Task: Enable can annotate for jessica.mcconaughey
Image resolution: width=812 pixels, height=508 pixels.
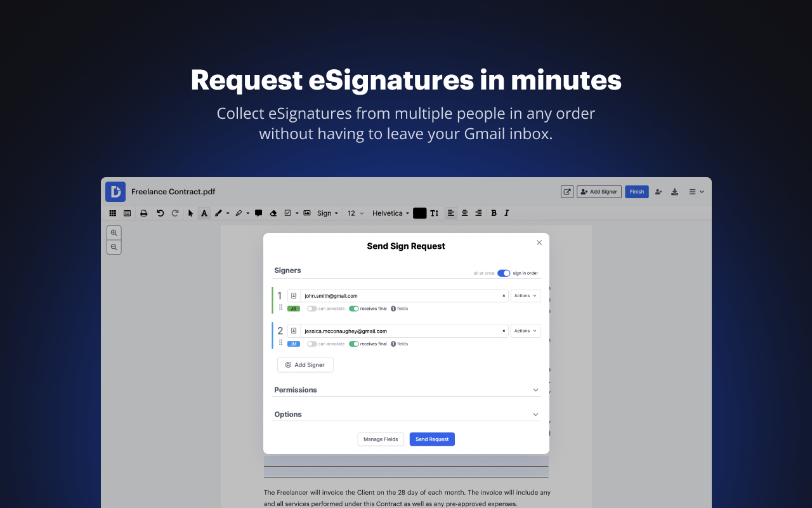Action: (x=311, y=344)
